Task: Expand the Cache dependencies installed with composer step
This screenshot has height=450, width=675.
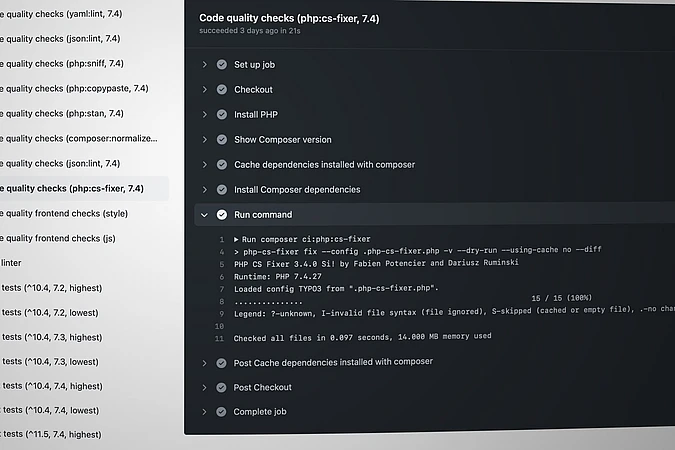Action: pyautogui.click(x=204, y=165)
